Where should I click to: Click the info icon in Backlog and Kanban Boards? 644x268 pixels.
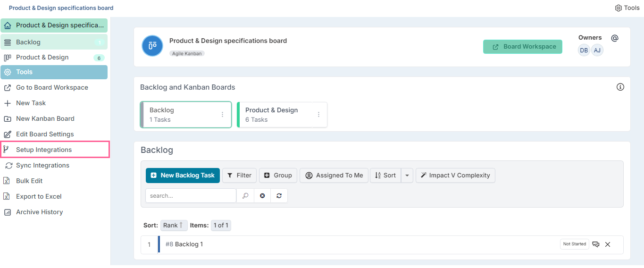click(x=620, y=87)
